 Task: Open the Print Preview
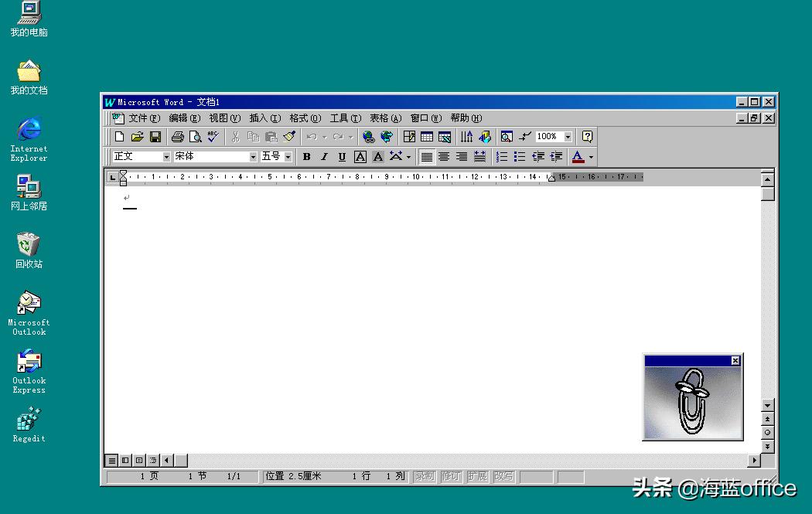click(x=195, y=136)
